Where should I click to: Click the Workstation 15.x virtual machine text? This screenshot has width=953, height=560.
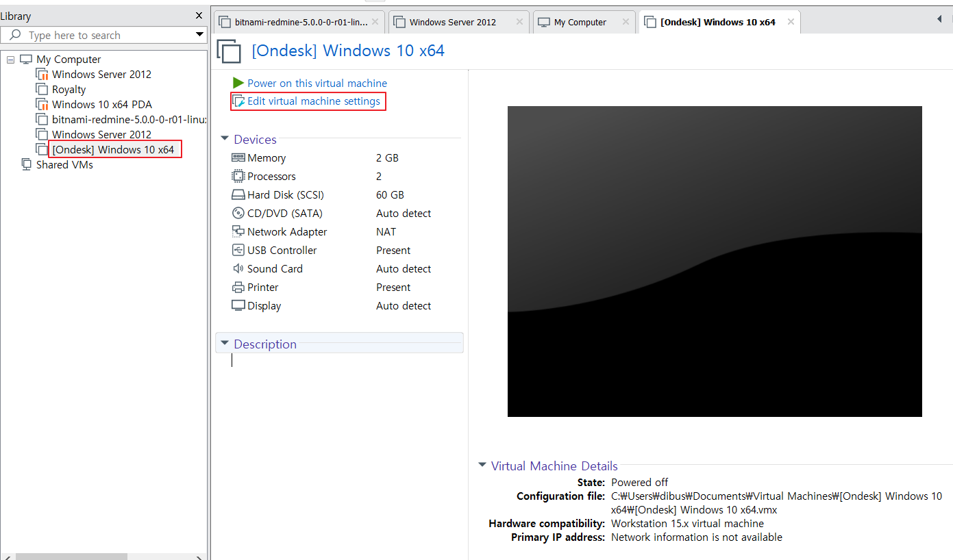[x=687, y=523]
